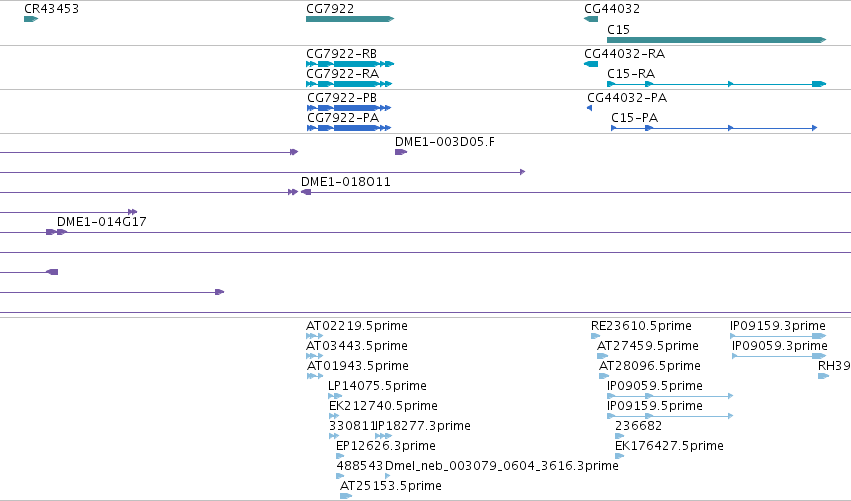
Task: Select the IP09159.3prime EST feature line
Action: click(778, 336)
